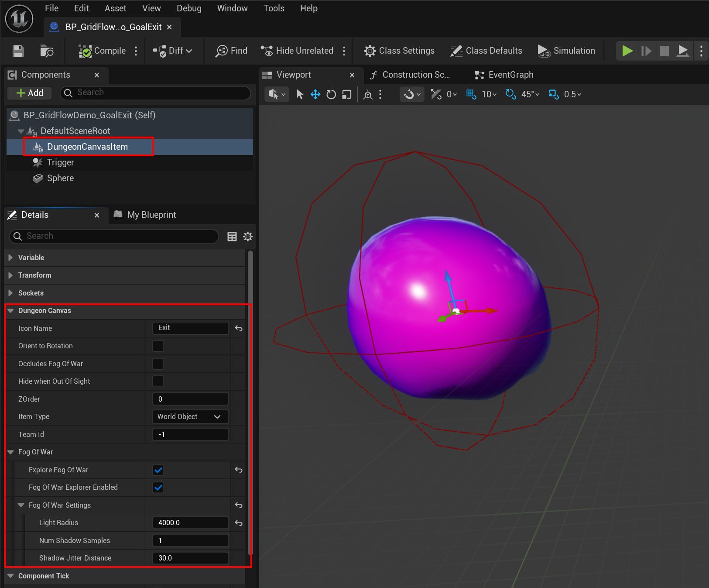709x588 pixels.
Task: Click the Icon Name input field
Action: coord(190,328)
